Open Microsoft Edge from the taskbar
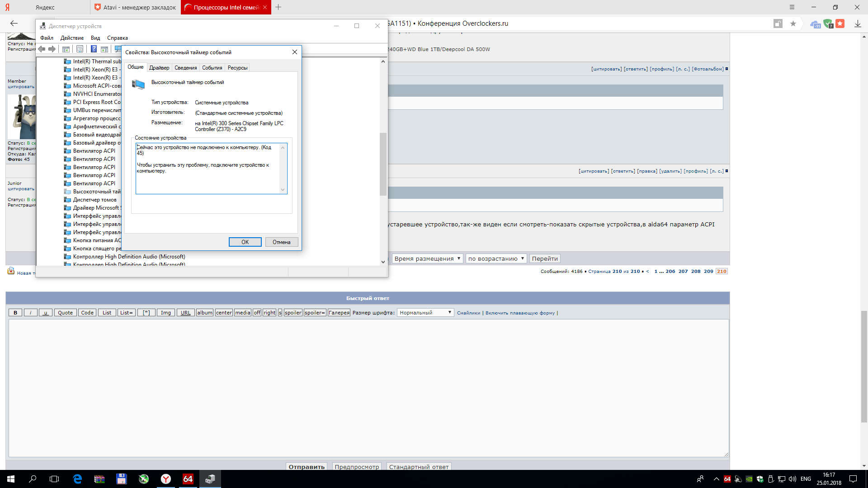Image resolution: width=868 pixels, height=488 pixels. 77,479
